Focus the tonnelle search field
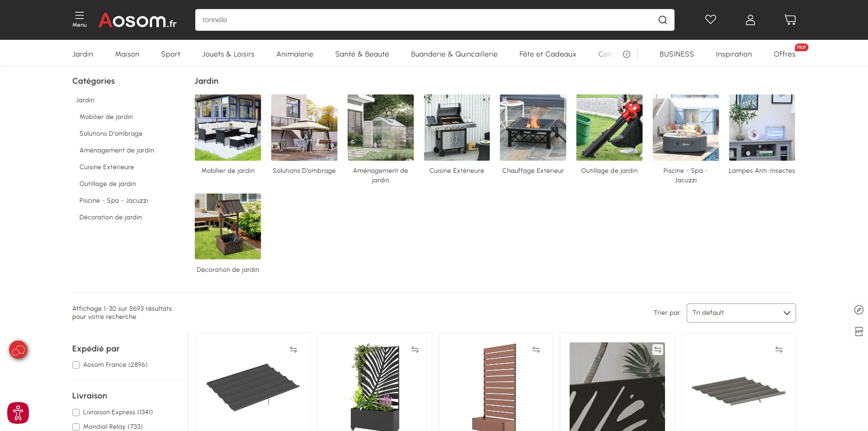The width and height of the screenshot is (868, 431). [x=425, y=20]
